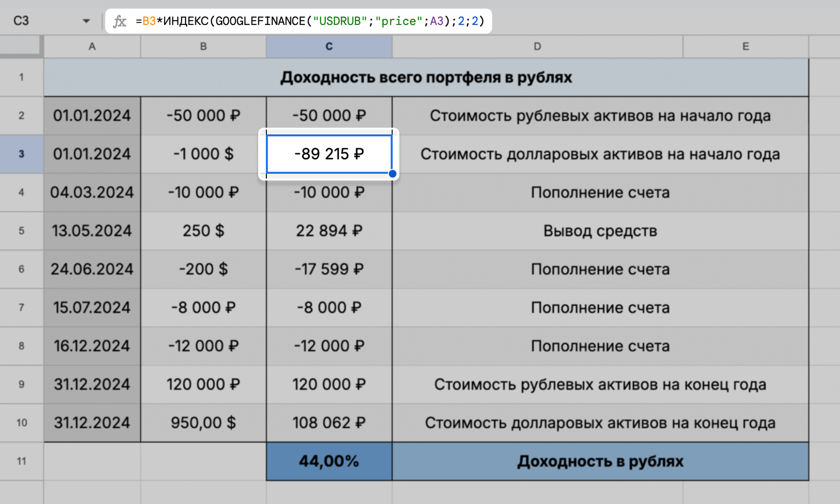Select column header C

[329, 47]
